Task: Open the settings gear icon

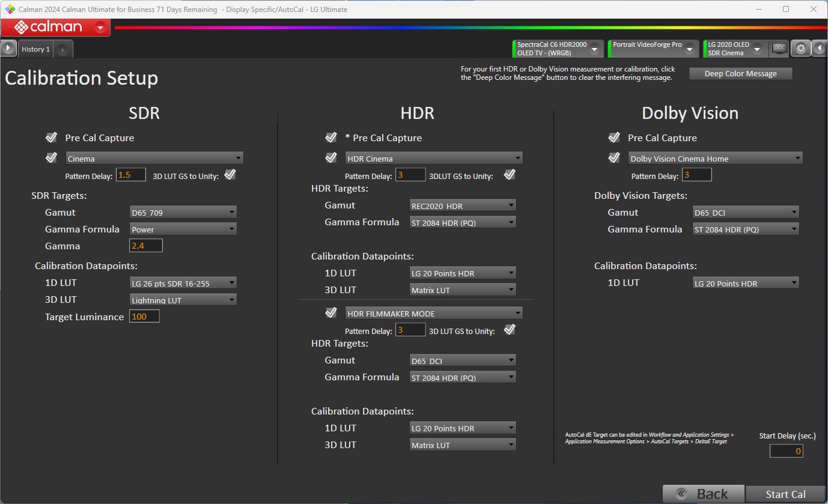Action: 800,49
